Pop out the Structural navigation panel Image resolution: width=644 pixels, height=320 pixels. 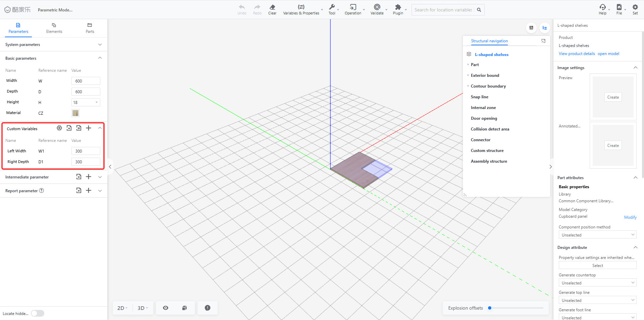click(543, 41)
